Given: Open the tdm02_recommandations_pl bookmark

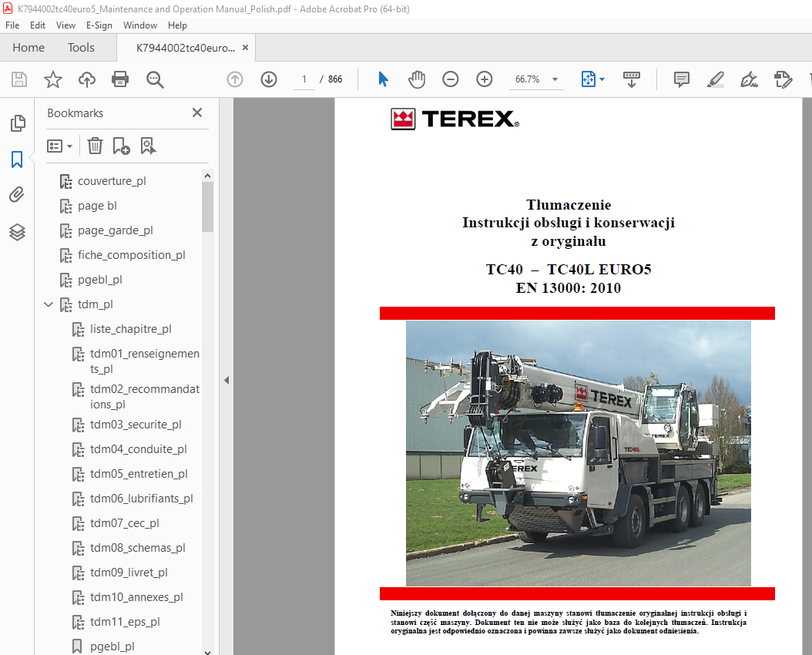Looking at the screenshot, I should coord(145,397).
